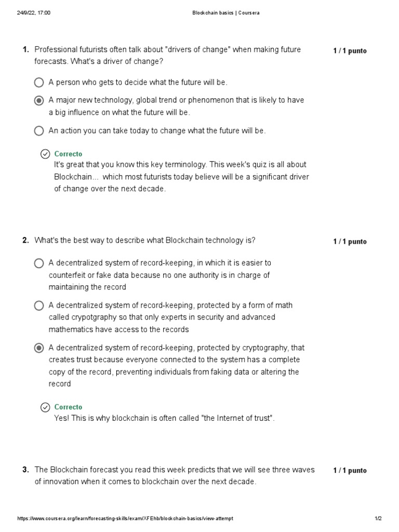
Task: Click question 1 score '1 / 1 punto'
Action: tap(350, 51)
